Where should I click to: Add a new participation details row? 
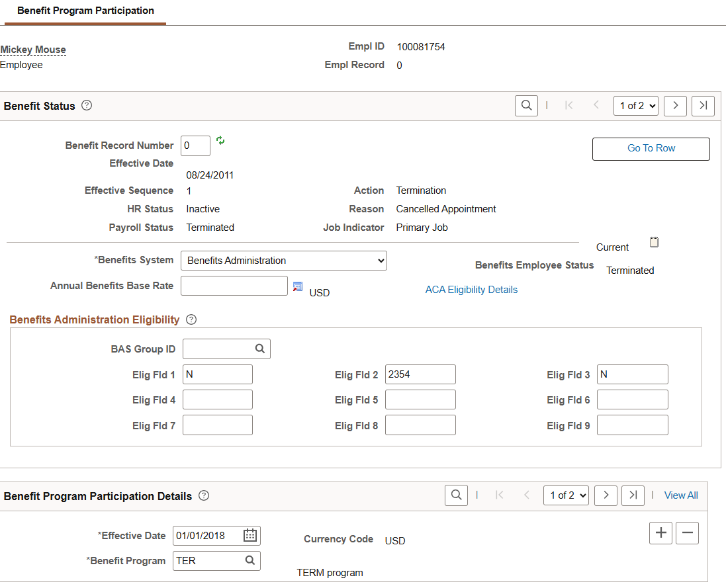661,533
